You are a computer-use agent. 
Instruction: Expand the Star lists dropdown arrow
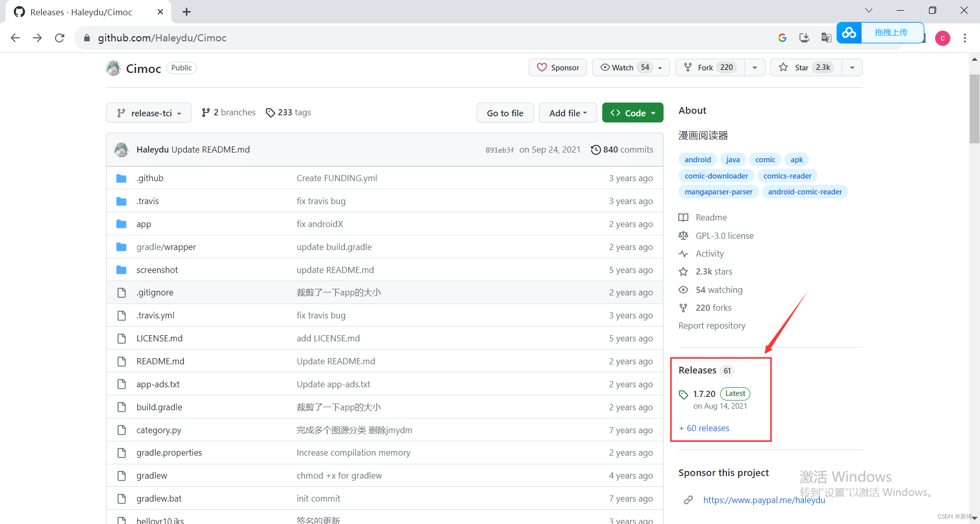pos(852,67)
